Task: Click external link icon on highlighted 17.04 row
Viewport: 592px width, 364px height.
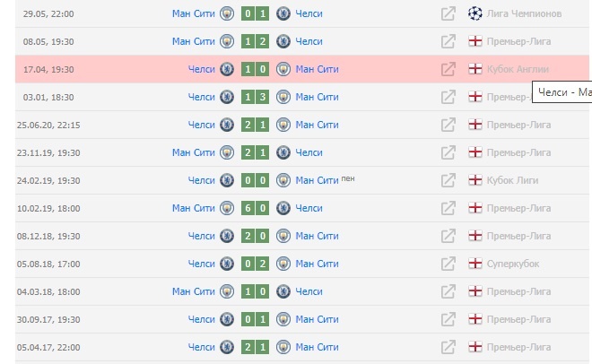Action: pos(448,69)
